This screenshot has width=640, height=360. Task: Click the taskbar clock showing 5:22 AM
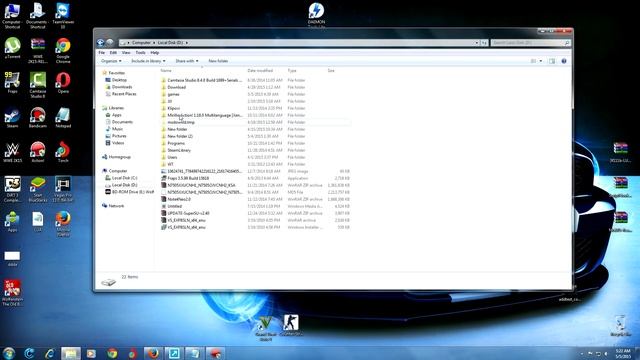623,353
